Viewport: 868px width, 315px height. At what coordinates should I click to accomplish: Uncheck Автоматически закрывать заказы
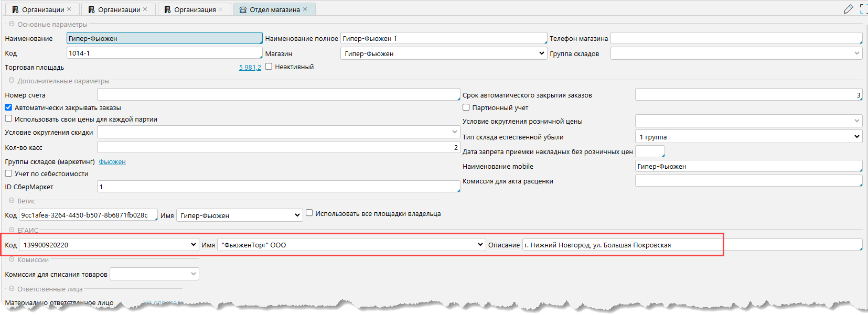[8, 107]
